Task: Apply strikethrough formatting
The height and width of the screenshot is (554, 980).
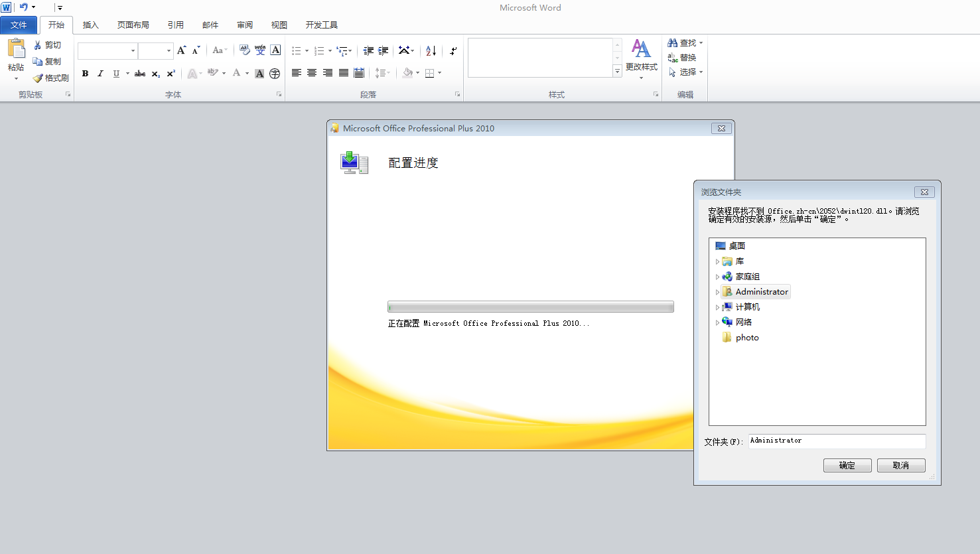Action: click(x=140, y=74)
